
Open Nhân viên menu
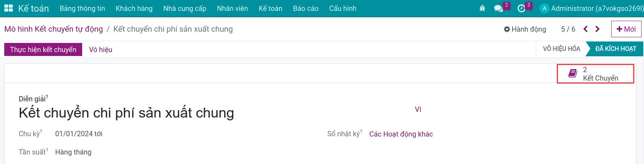pyautogui.click(x=233, y=8)
